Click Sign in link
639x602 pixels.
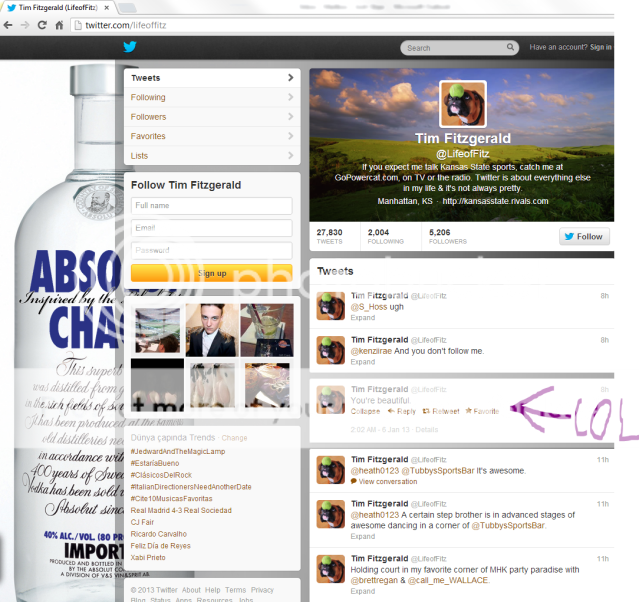tap(601, 47)
